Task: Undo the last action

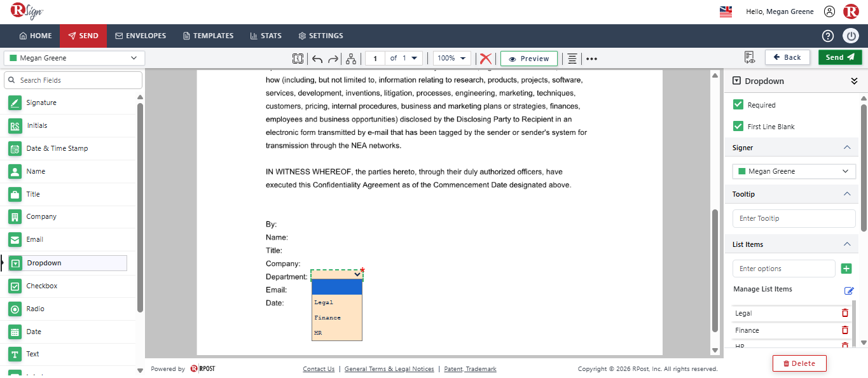Action: [317, 59]
